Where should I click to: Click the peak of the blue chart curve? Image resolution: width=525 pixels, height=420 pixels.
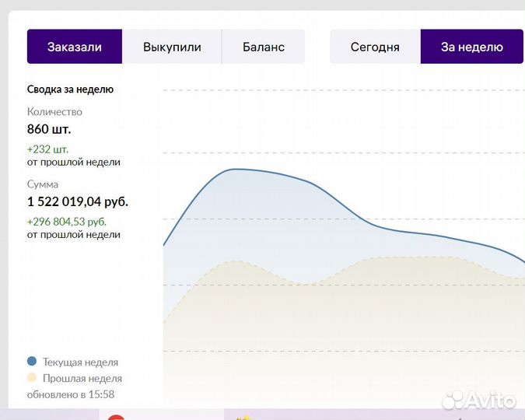coord(233,169)
